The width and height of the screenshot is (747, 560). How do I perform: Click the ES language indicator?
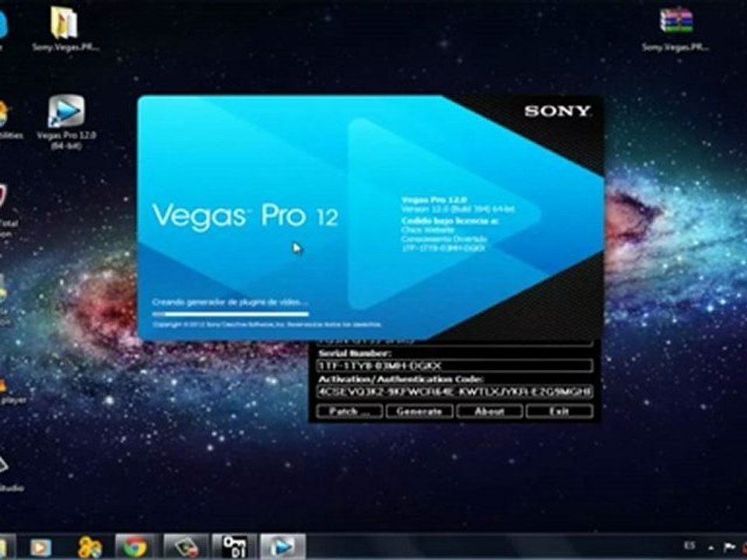point(689,545)
